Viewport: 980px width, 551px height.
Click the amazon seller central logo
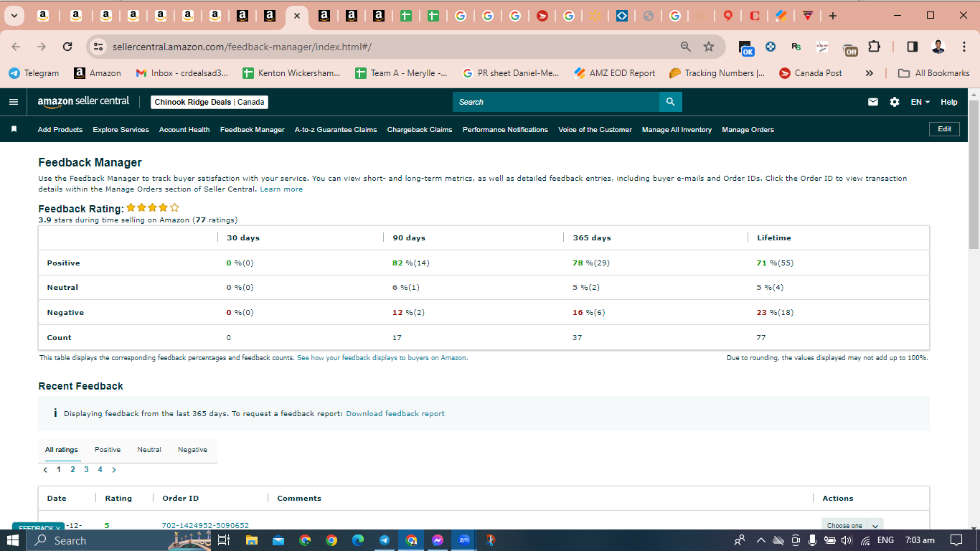tap(84, 102)
